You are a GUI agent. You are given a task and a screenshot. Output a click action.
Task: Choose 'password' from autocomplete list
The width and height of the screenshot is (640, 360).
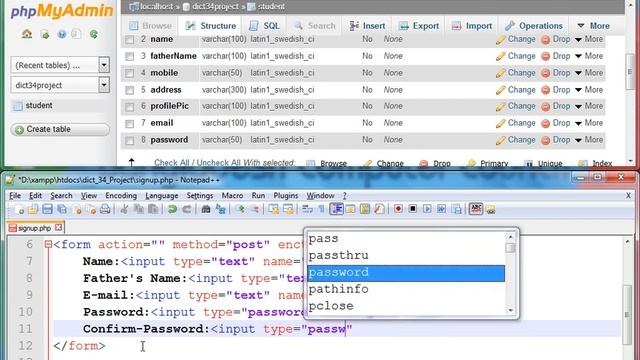[406, 273]
